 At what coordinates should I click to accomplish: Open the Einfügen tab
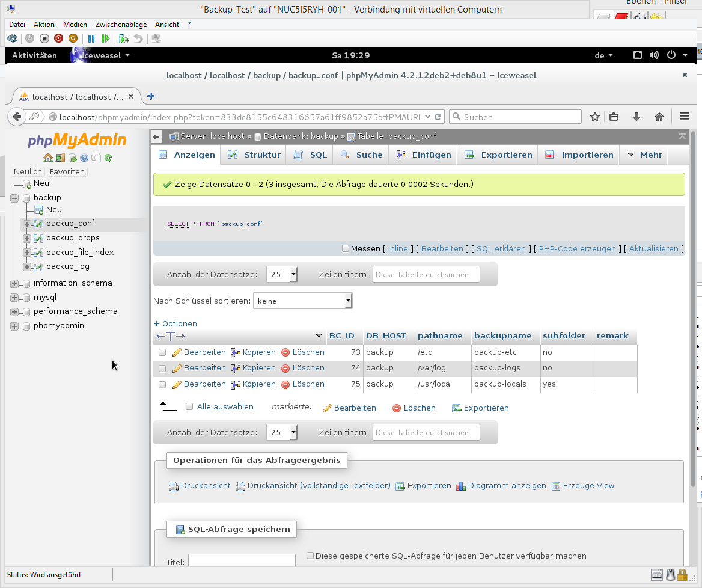tap(423, 155)
